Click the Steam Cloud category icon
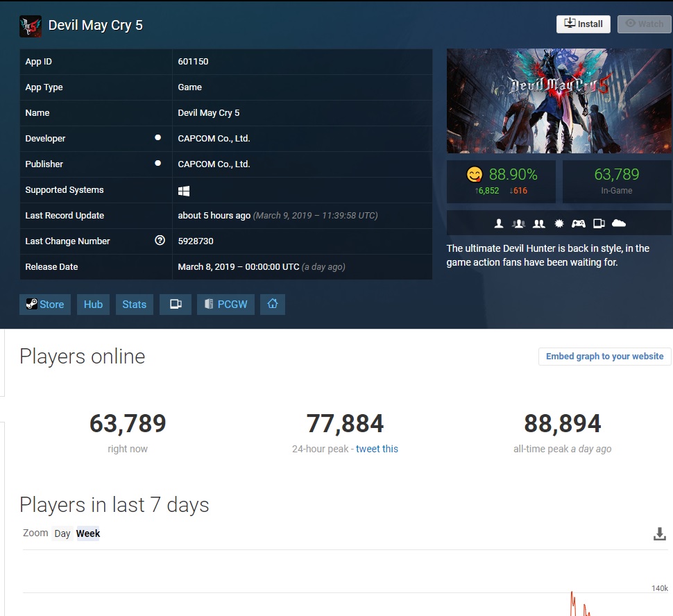The image size is (673, 616). point(618,223)
